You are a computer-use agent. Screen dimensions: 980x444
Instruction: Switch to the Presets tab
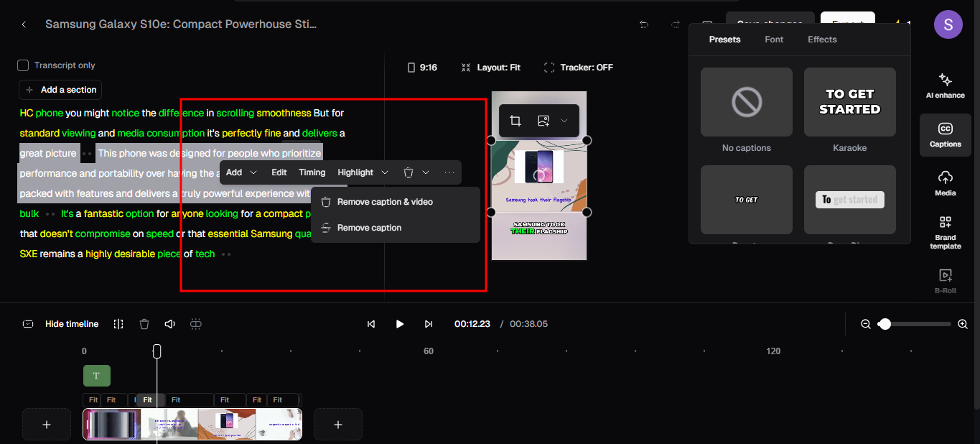tap(724, 40)
